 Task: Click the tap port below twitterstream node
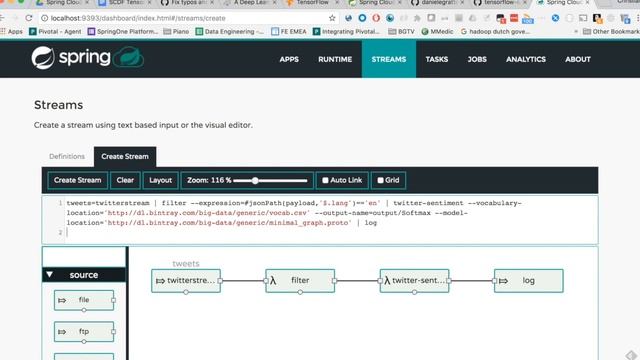pos(186,292)
